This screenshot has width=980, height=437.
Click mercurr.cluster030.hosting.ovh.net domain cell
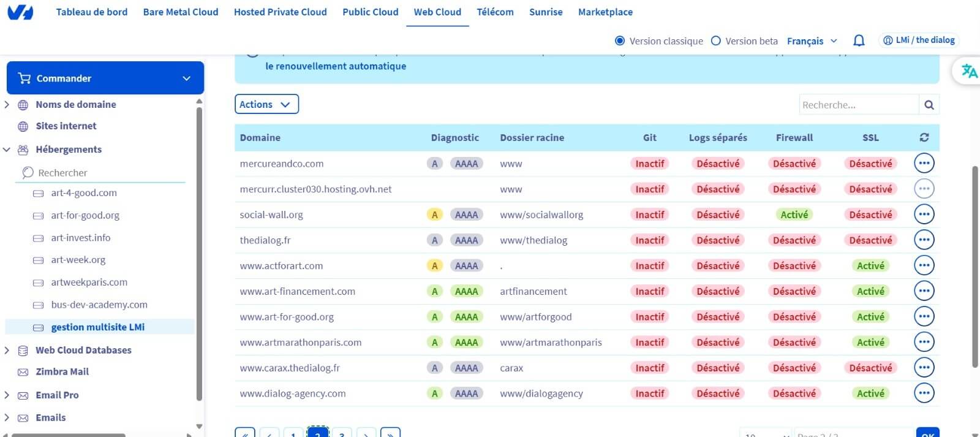pyautogui.click(x=315, y=189)
